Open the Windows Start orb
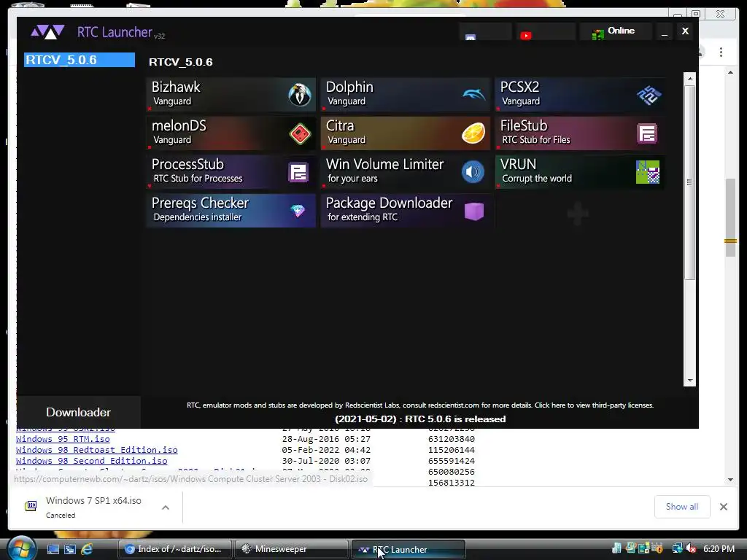This screenshot has width=747, height=560. coord(21,548)
